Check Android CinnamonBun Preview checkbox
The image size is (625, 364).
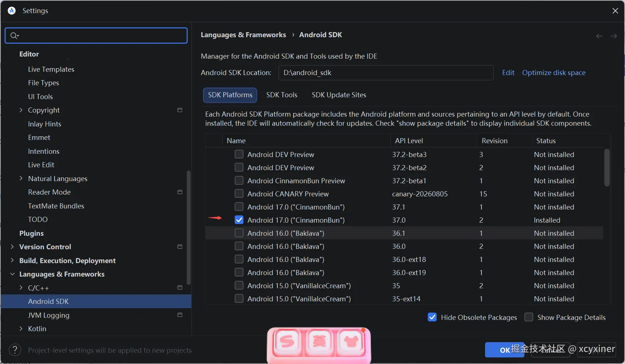[239, 180]
